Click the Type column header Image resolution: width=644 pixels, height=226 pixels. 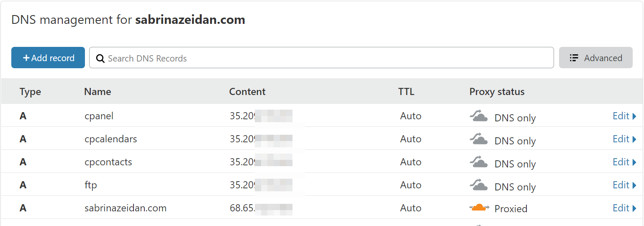click(x=30, y=92)
